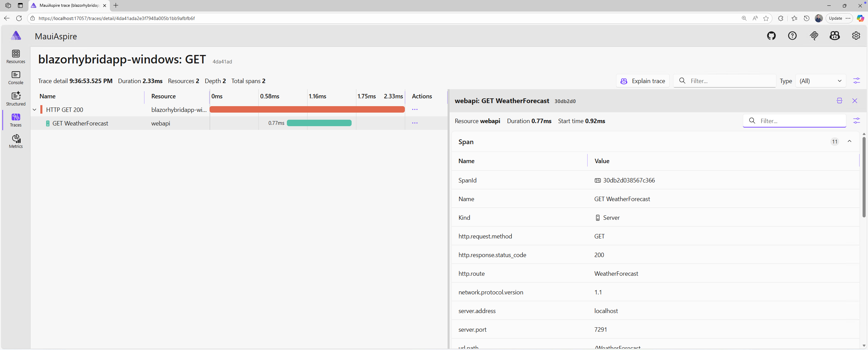Open the Resources page in sidebar
Image resolution: width=868 pixels, height=350 pixels.
pyautogui.click(x=16, y=56)
